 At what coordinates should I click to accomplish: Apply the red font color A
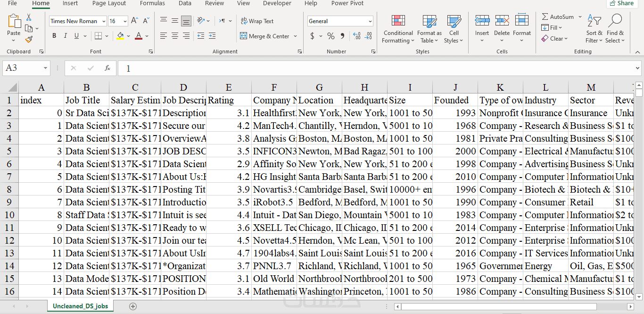coord(139,36)
